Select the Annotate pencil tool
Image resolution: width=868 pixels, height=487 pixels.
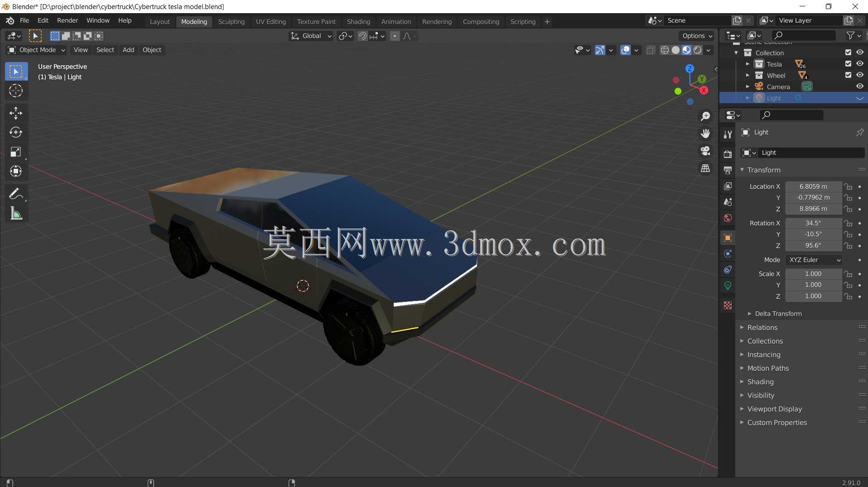tap(16, 194)
